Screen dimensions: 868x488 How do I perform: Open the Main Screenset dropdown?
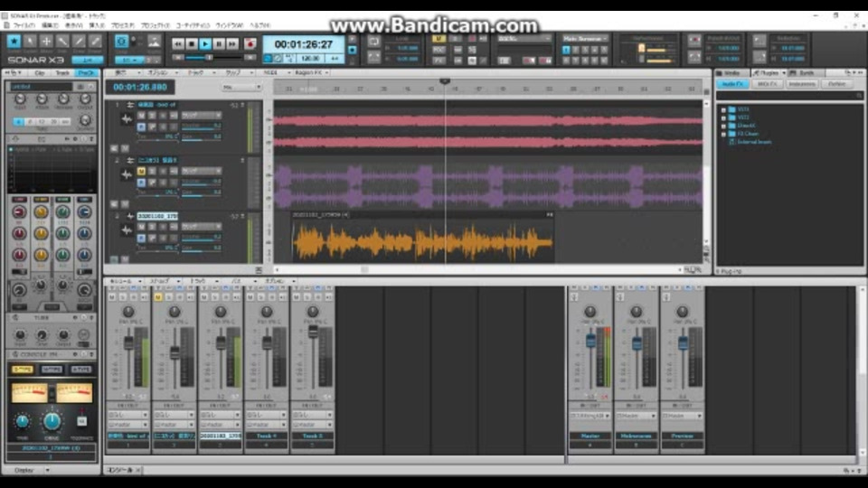pos(586,39)
